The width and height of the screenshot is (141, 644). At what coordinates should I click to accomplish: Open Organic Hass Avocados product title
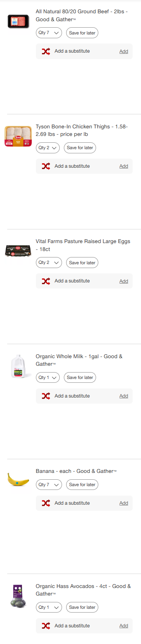pos(83,590)
